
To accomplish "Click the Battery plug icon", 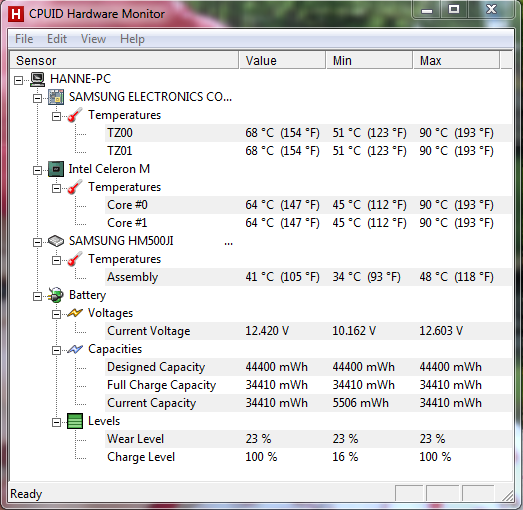I will 55,295.
